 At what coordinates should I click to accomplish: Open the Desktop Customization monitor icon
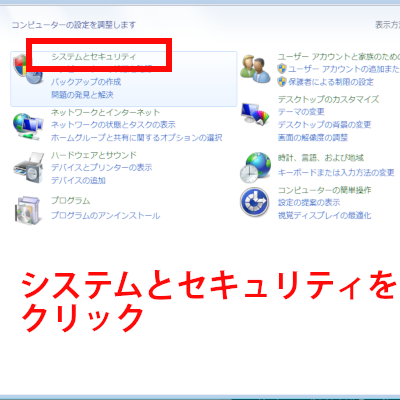[x=255, y=114]
